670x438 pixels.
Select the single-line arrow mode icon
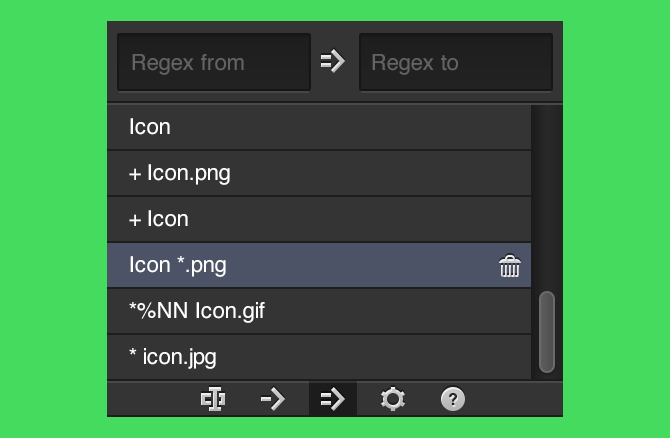click(x=272, y=400)
